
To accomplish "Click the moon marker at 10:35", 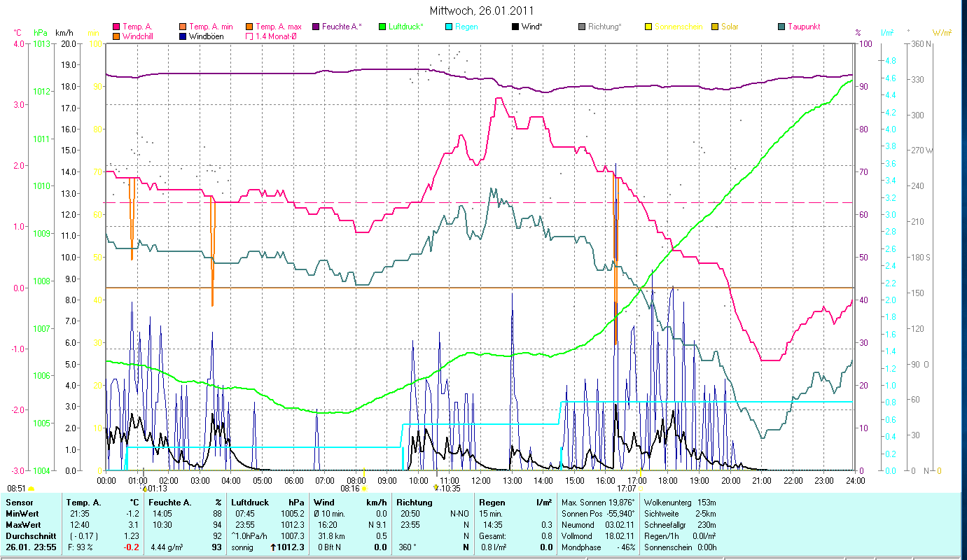I will tap(436, 488).
